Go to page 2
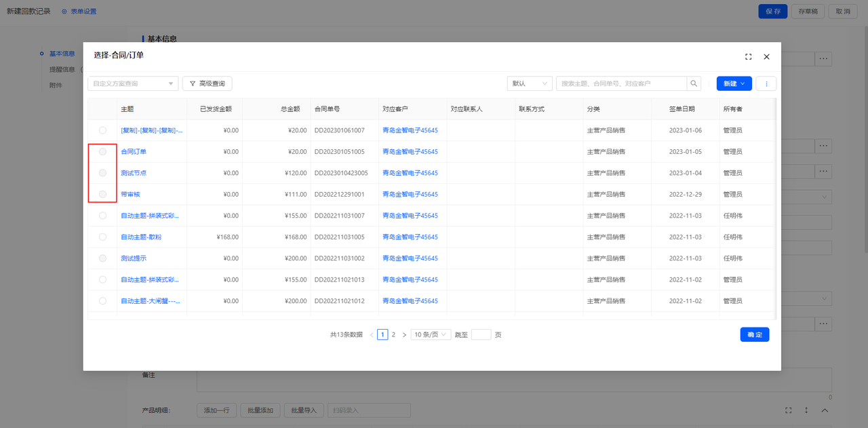This screenshot has height=428, width=868. coord(393,334)
